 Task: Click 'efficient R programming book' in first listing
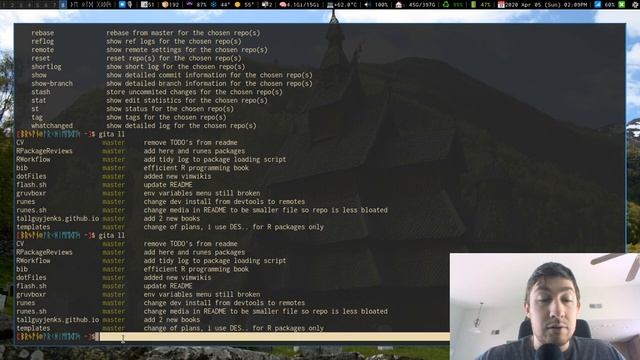(x=196, y=168)
